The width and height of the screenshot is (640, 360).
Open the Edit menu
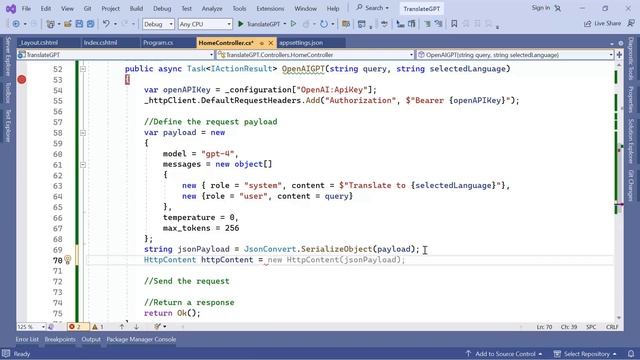pyautogui.click(x=46, y=8)
